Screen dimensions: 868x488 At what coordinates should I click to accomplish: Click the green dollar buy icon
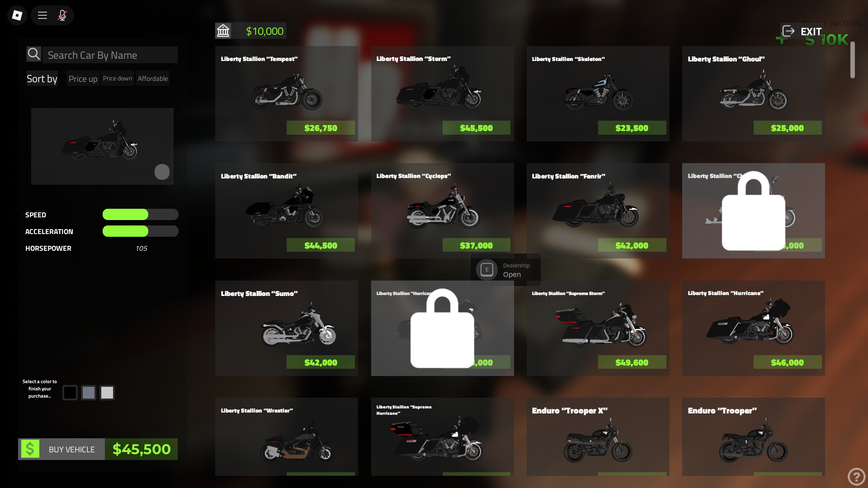pos(30,449)
